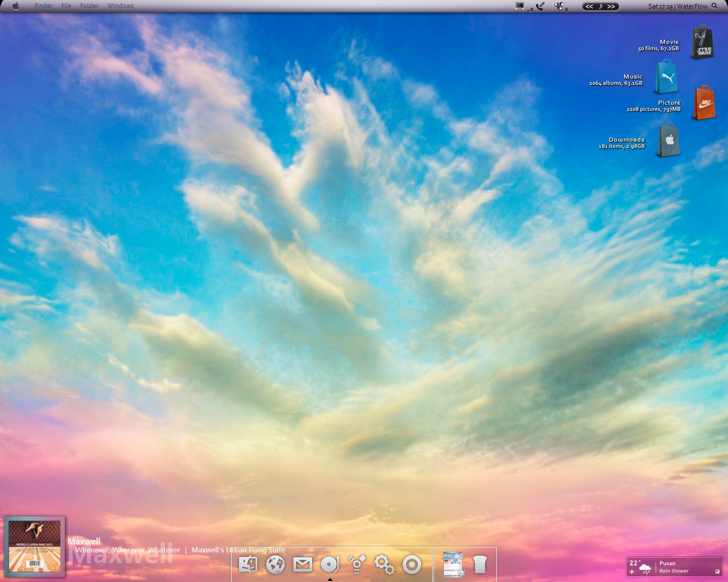Open the turntable music player dock icon

tap(330, 564)
